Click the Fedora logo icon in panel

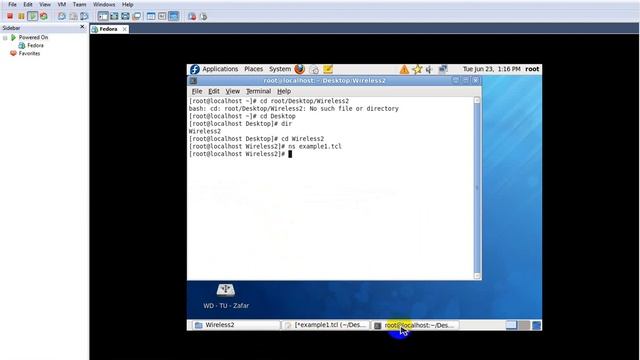[195, 69]
